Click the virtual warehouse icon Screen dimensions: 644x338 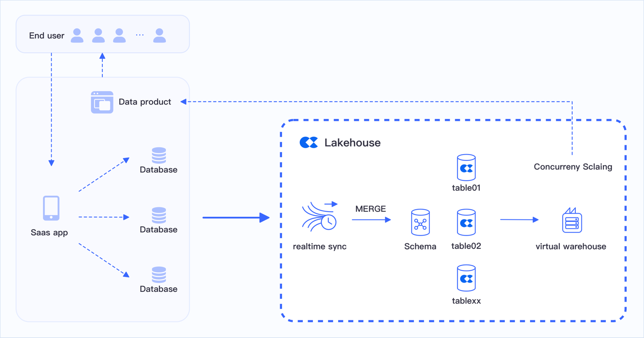(x=571, y=221)
